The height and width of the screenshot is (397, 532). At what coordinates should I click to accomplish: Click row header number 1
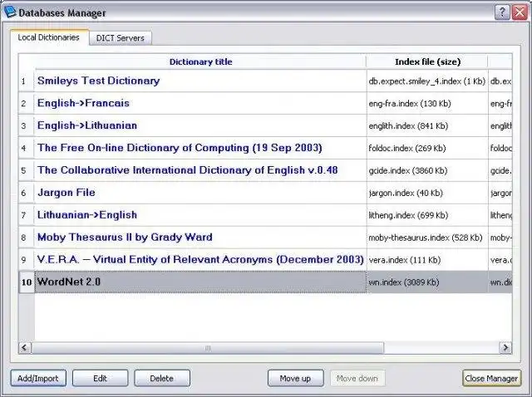(x=26, y=81)
